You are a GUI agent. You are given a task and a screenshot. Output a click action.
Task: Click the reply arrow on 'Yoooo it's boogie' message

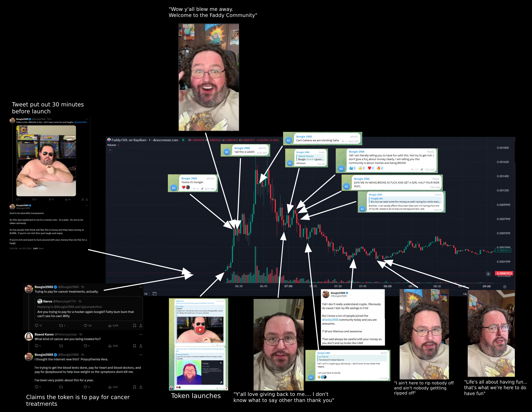point(194,189)
